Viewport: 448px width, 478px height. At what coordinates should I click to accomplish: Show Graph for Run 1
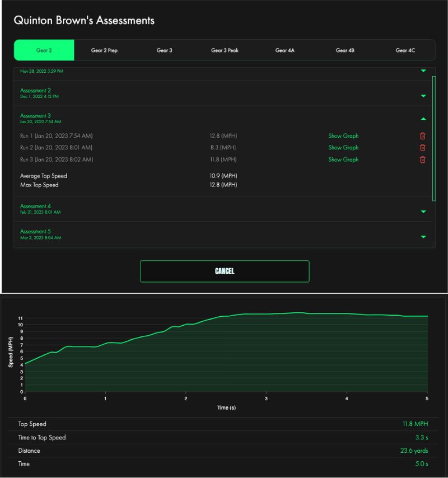[343, 136]
